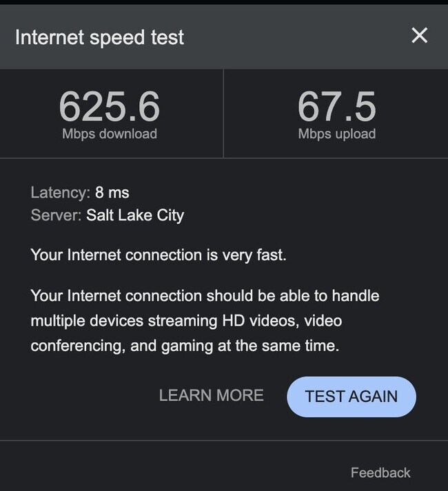The image size is (448, 491).
Task: Select the 625.6 download speed value
Action: (x=110, y=106)
